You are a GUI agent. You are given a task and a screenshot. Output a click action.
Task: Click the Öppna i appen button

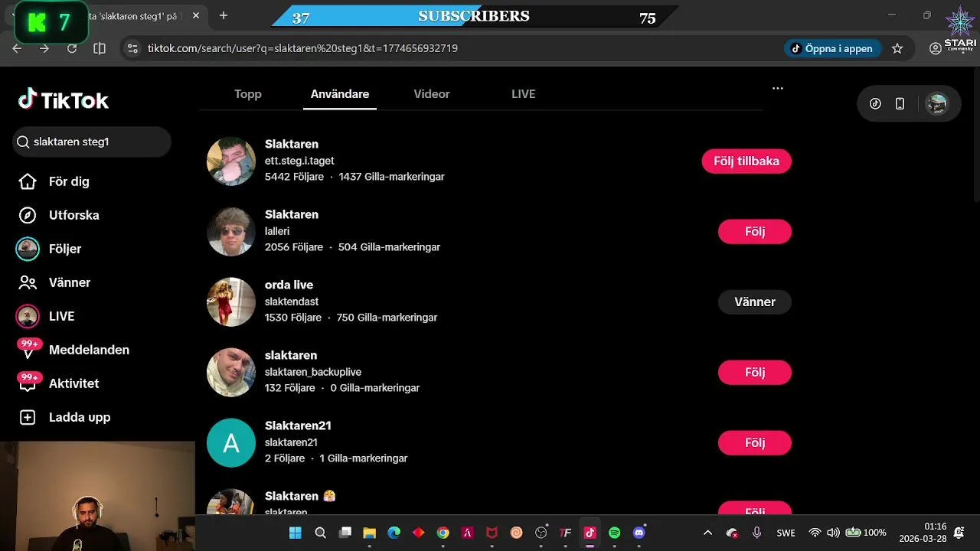pos(833,48)
